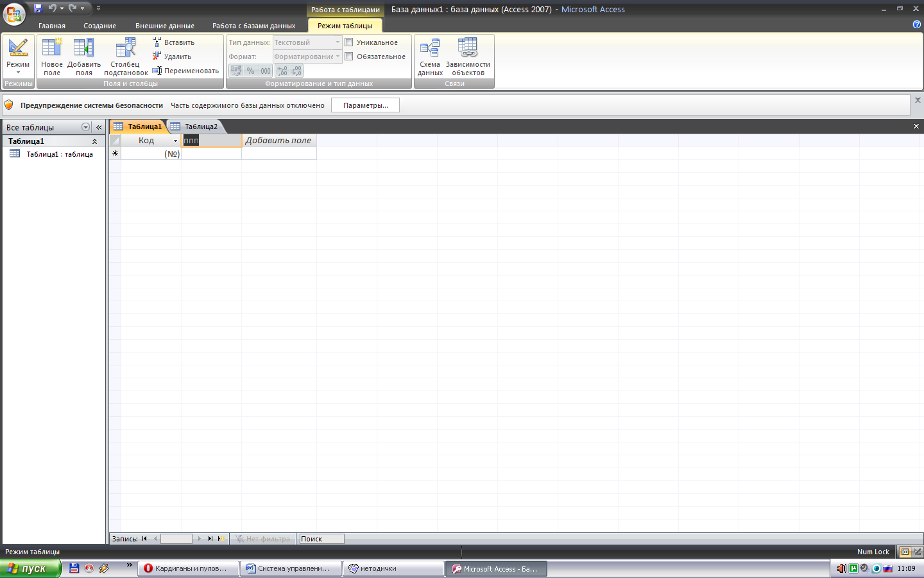Click the currency format icon
This screenshot has height=578, width=924.
(x=236, y=71)
